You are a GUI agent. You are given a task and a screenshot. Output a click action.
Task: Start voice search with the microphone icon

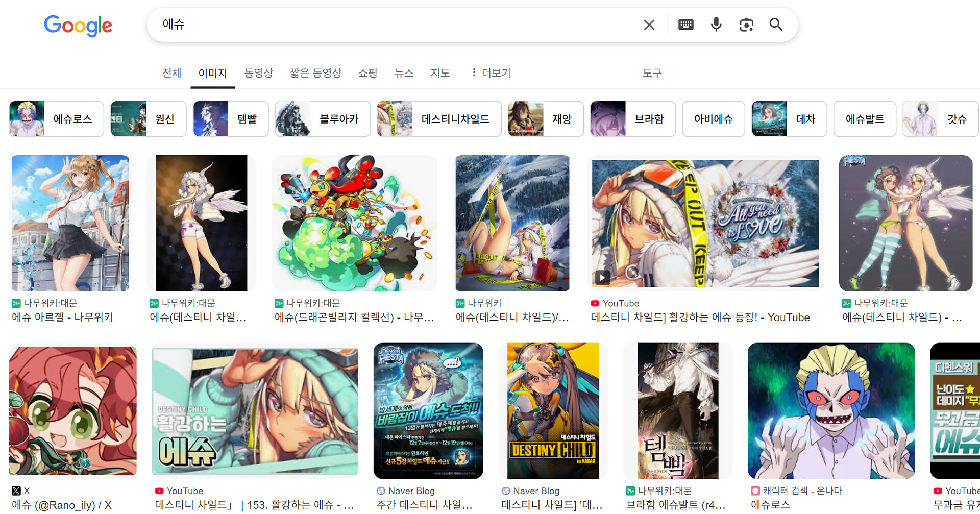pyautogui.click(x=716, y=25)
